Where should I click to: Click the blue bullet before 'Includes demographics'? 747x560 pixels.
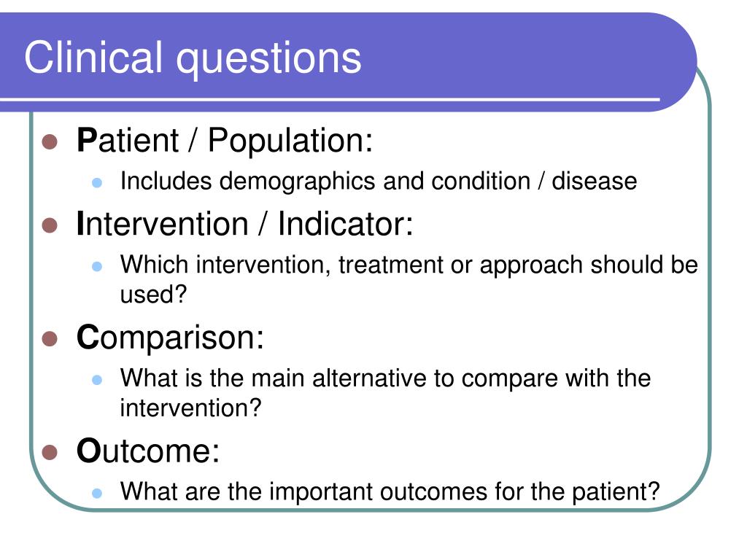(x=97, y=182)
